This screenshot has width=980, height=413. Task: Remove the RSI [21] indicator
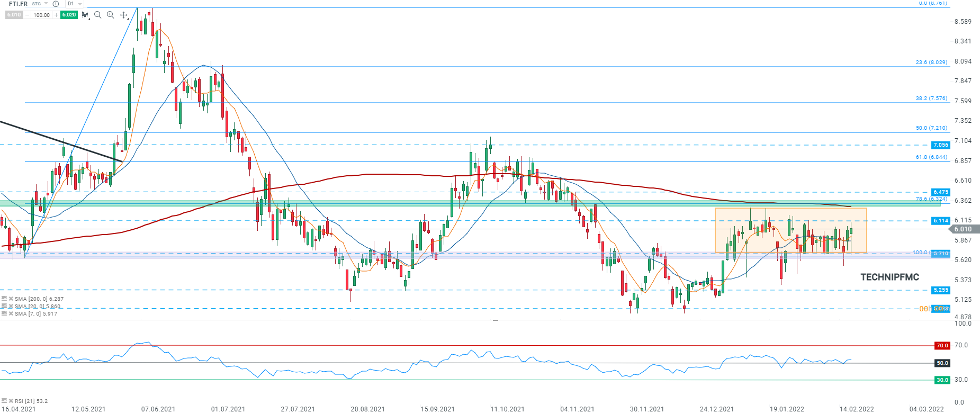[x=11, y=401]
